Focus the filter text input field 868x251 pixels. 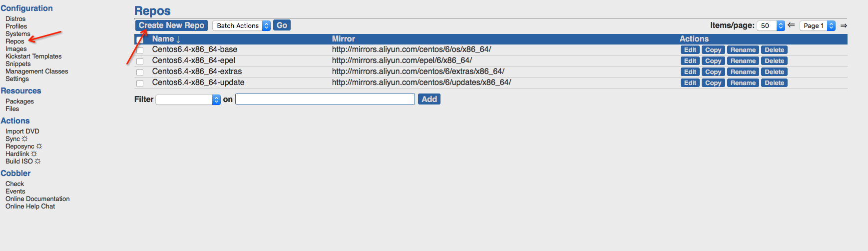[x=325, y=99]
